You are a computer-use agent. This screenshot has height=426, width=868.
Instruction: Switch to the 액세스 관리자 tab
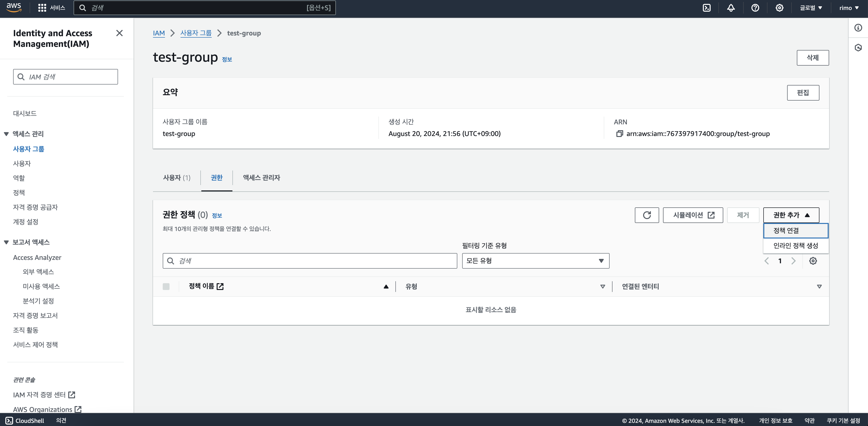pyautogui.click(x=262, y=178)
